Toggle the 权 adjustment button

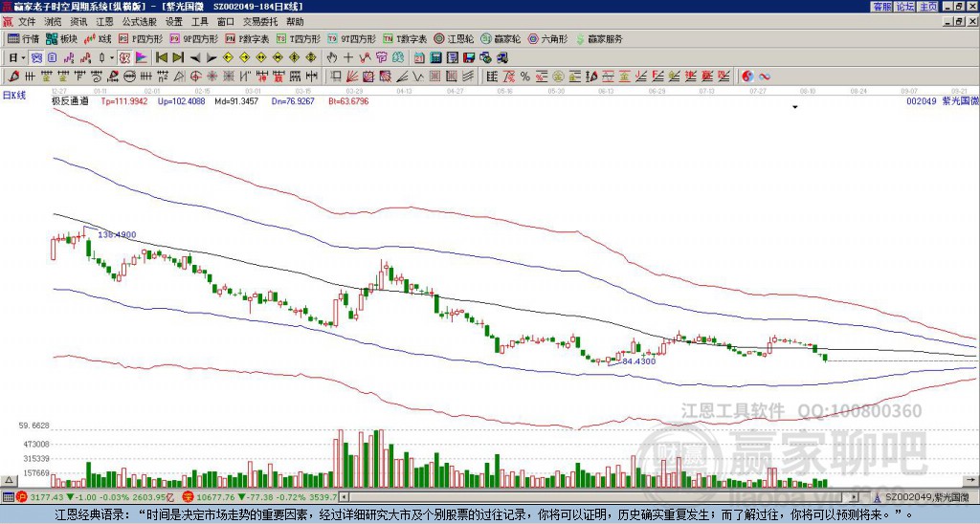pos(124,58)
